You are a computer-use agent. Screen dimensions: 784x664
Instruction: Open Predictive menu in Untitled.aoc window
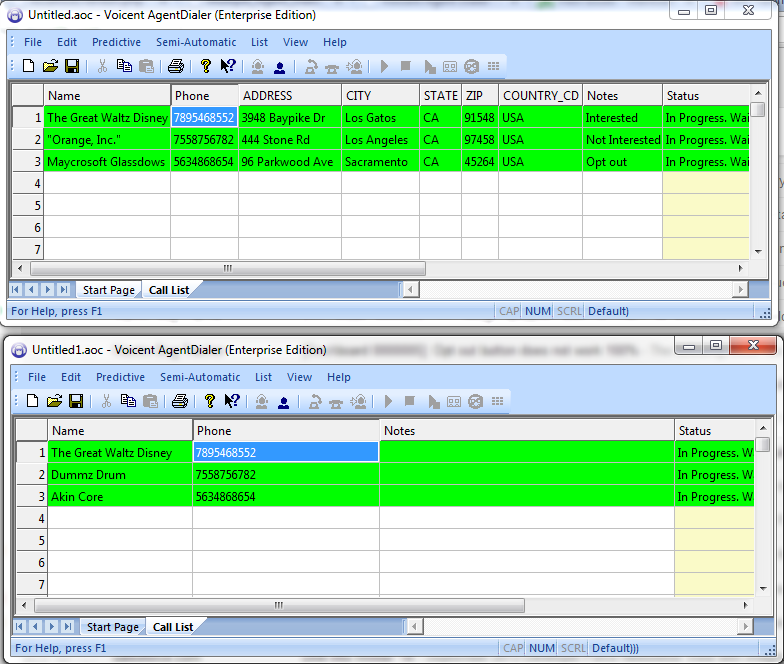(116, 42)
